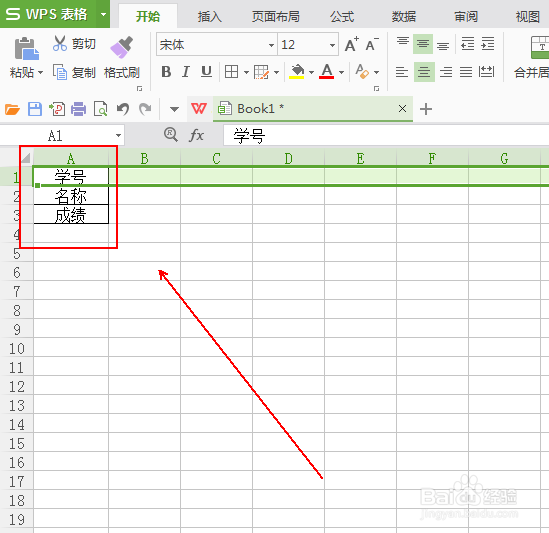Click the formula bar input field
The width and height of the screenshot is (549, 533).
386,135
